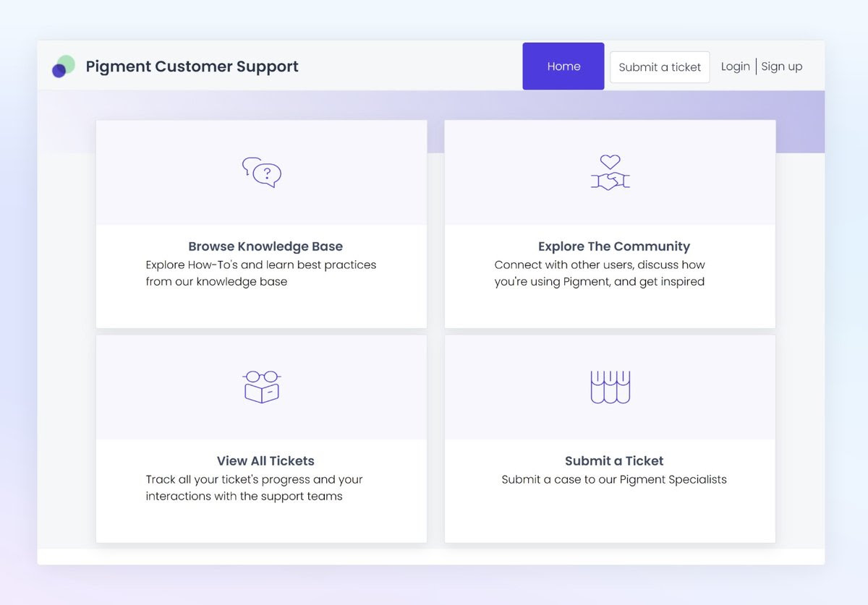The height and width of the screenshot is (605, 868).
Task: Open the Browse Knowledge Base heading
Action: (x=265, y=246)
